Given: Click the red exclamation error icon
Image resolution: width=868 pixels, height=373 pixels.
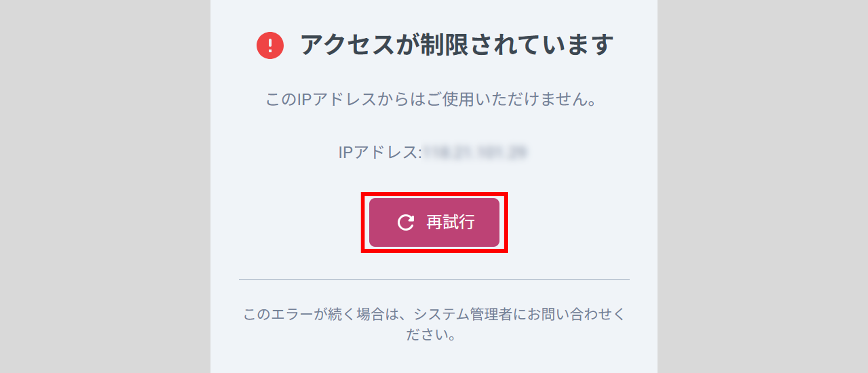Looking at the screenshot, I should pos(270,45).
